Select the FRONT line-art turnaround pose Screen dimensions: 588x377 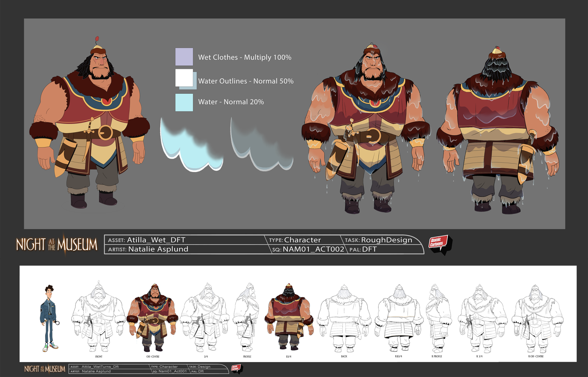pos(98,316)
